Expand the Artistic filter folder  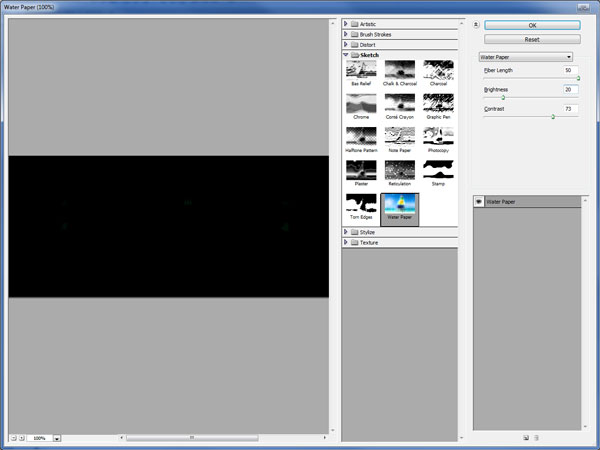click(346, 23)
